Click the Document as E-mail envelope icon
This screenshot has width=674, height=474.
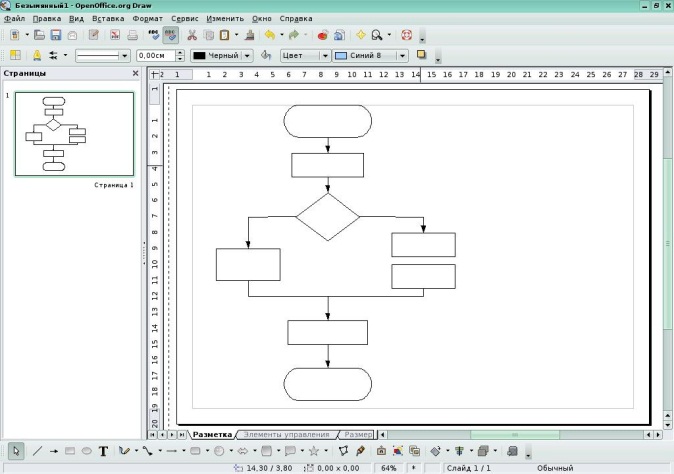tap(72, 35)
